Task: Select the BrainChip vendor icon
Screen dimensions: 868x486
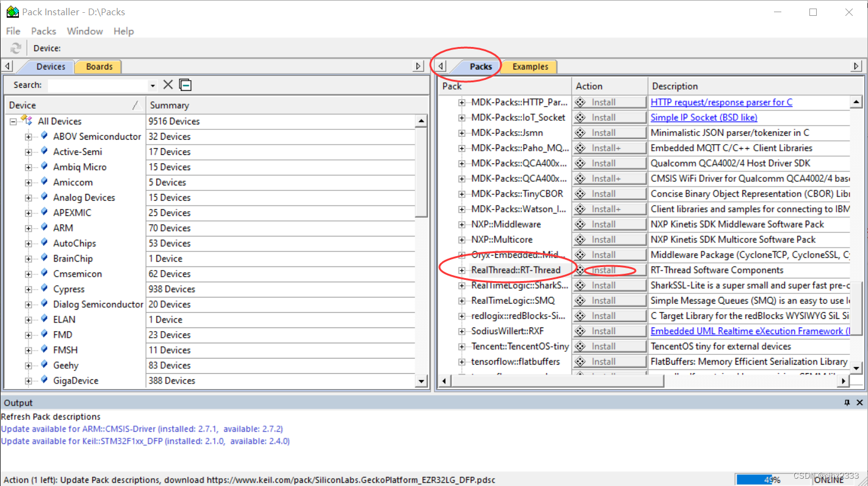Action: (44, 258)
